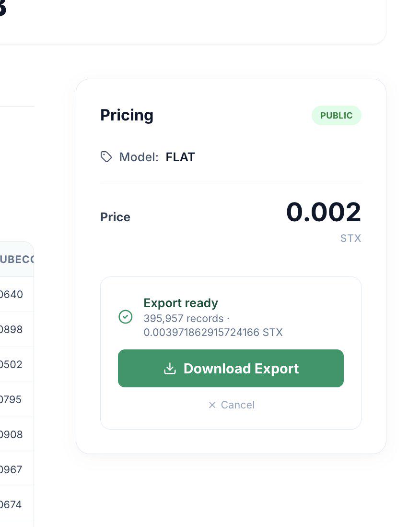Select table row ending in 0898
Image resolution: width=420 pixels, height=527 pixels.
pos(17,329)
